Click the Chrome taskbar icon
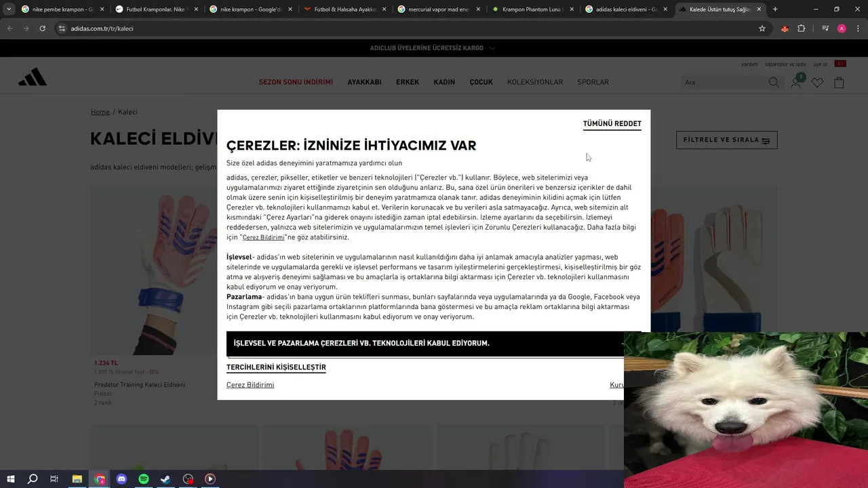Viewport: 868px width, 488px height. [100, 479]
